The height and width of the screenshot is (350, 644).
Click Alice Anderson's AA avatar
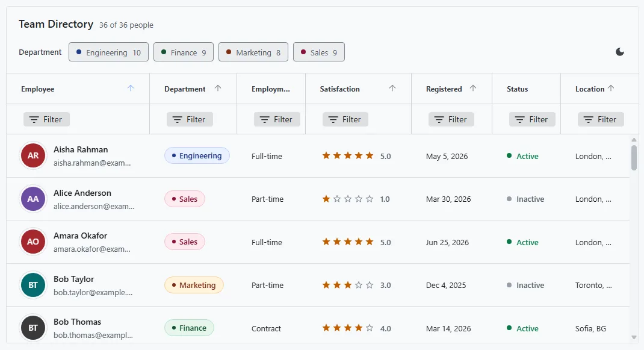click(33, 199)
